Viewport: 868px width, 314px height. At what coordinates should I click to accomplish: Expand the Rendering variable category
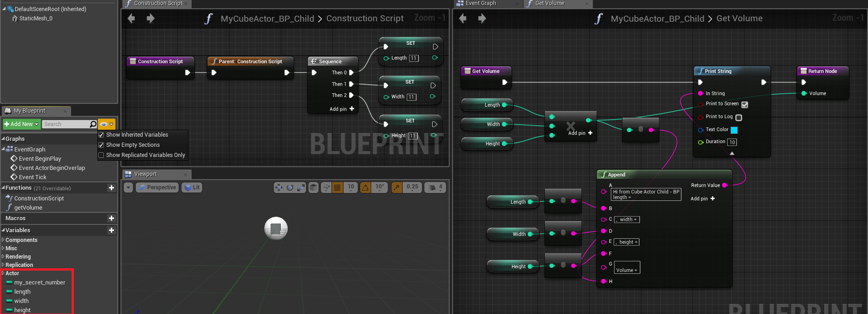pos(3,257)
